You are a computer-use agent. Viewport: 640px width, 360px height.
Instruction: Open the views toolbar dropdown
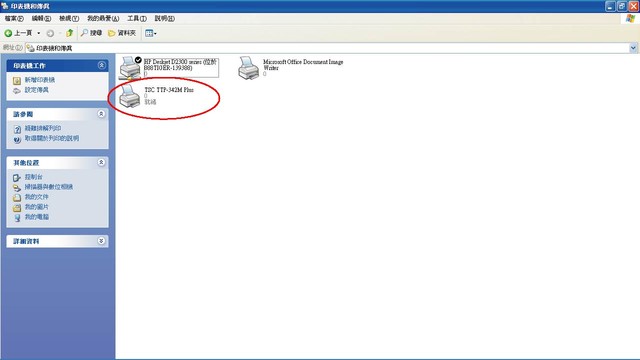click(151, 33)
